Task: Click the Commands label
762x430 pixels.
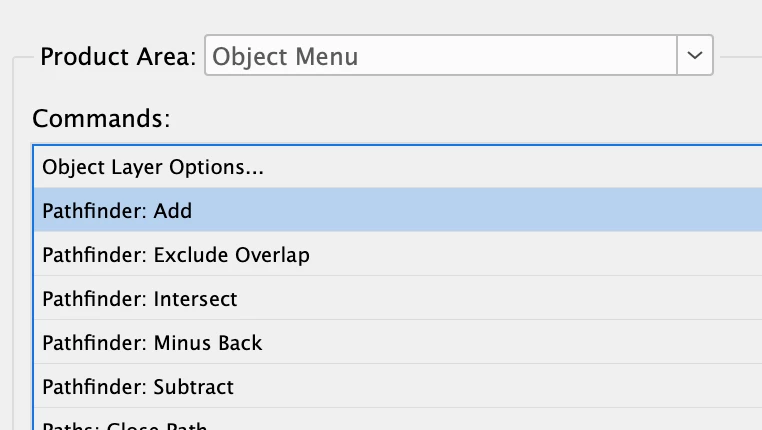Action: point(101,119)
